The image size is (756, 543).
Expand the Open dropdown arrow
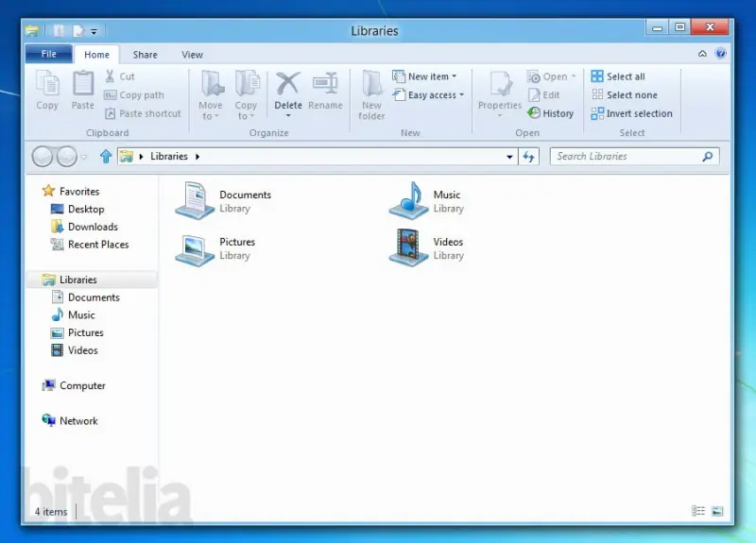tap(574, 76)
